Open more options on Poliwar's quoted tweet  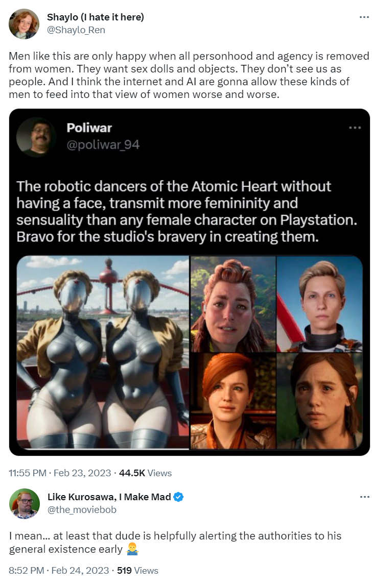pyautogui.click(x=354, y=128)
